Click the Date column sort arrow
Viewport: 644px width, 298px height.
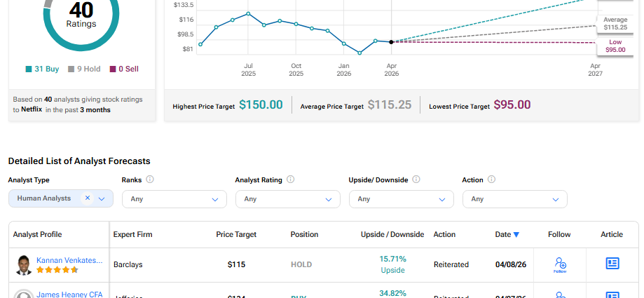[516, 235]
